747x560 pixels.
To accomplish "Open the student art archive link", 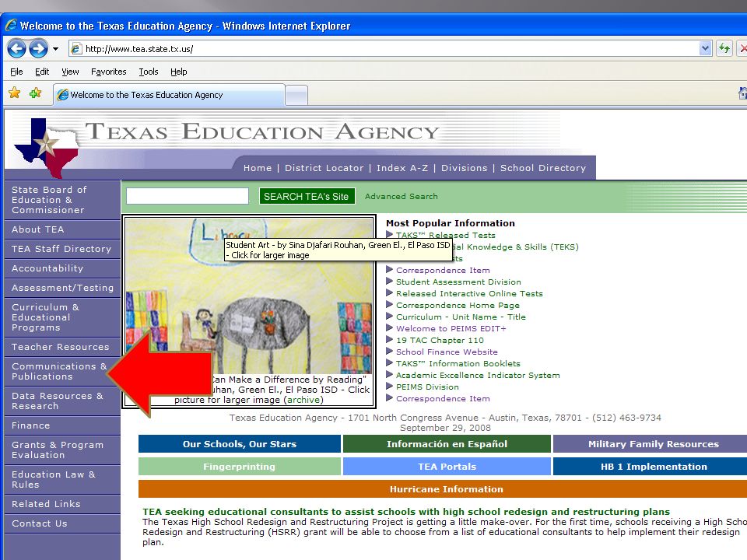I will tap(303, 400).
